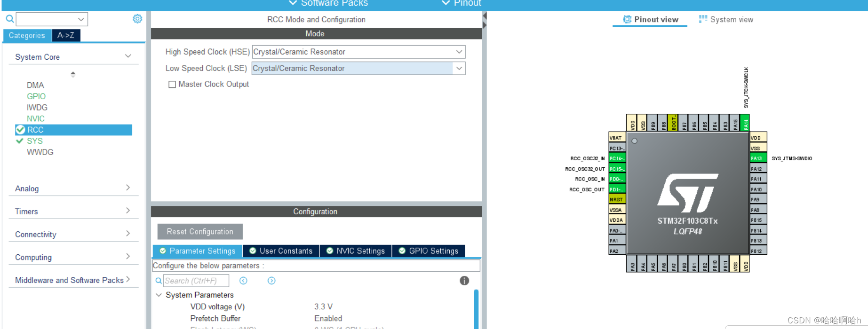Click the search magnifier icon in categories panel
The width and height of the screenshot is (868, 329).
click(x=9, y=19)
